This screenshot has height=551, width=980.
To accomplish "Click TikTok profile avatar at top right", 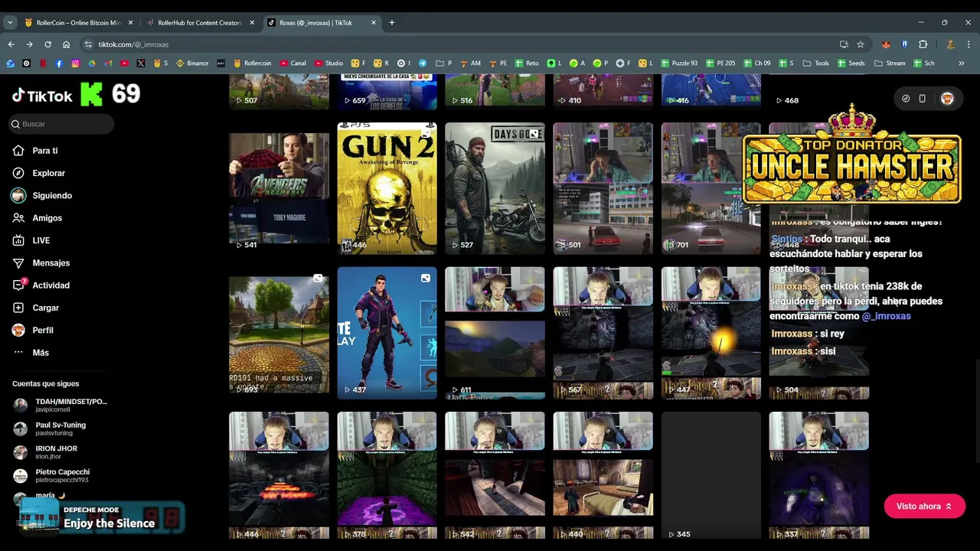I will pos(947,99).
